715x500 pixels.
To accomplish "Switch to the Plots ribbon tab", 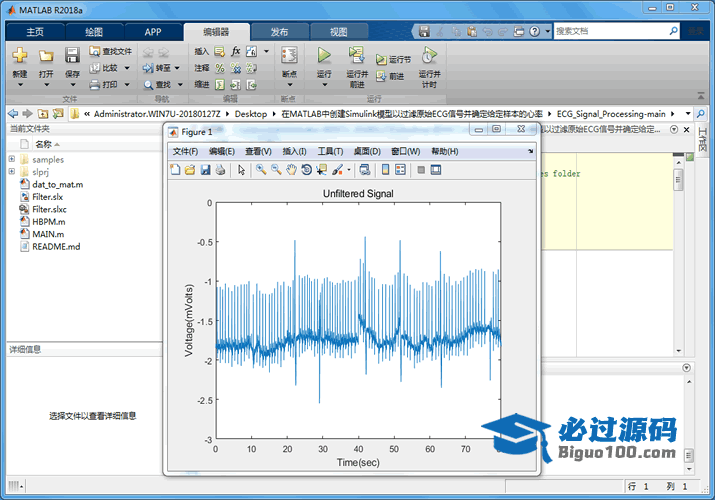I will point(94,32).
